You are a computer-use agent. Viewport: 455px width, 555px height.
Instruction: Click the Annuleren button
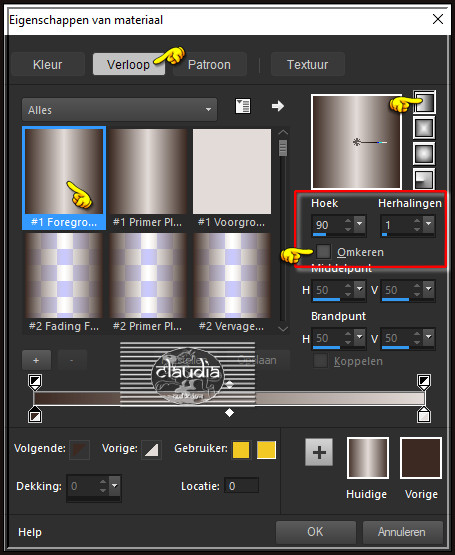click(x=402, y=532)
